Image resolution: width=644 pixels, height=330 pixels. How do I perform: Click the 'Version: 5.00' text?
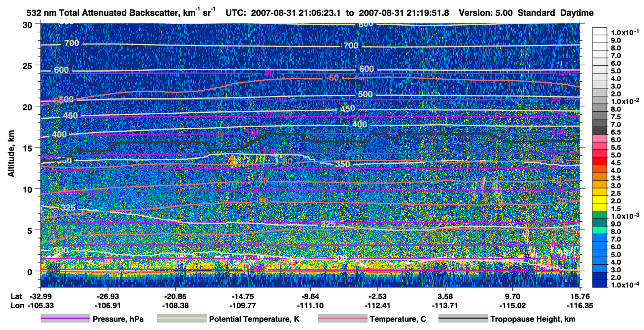[x=486, y=13]
